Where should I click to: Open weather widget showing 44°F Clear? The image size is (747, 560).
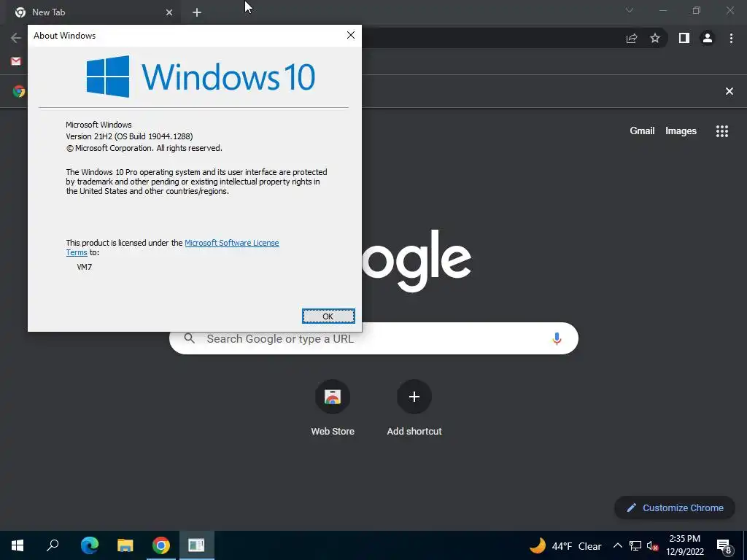565,545
